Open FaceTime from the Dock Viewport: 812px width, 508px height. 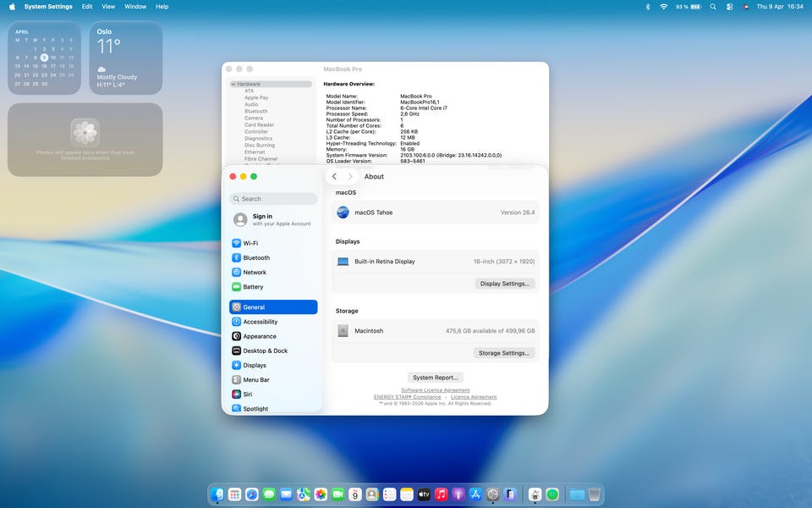[x=337, y=494]
